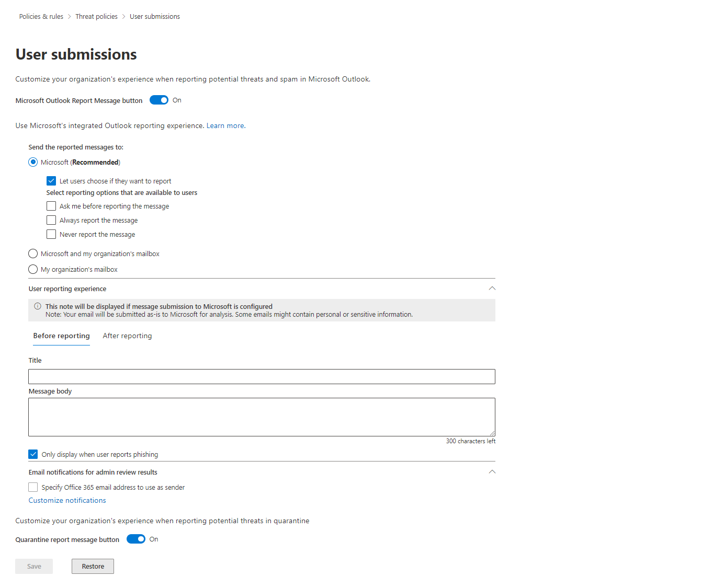Viewport: 702px width, 588px height.
Task: Check "Specify Office 365 email address to use as sender"
Action: (32, 487)
